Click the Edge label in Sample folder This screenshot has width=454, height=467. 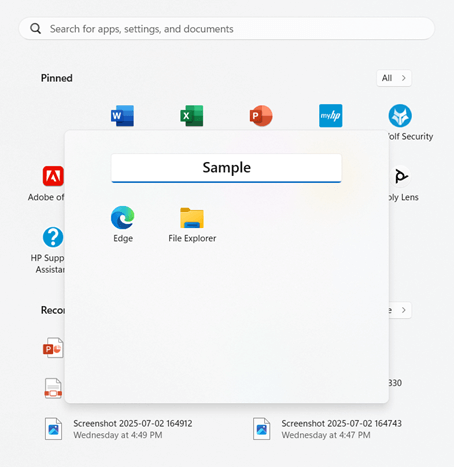pos(123,238)
